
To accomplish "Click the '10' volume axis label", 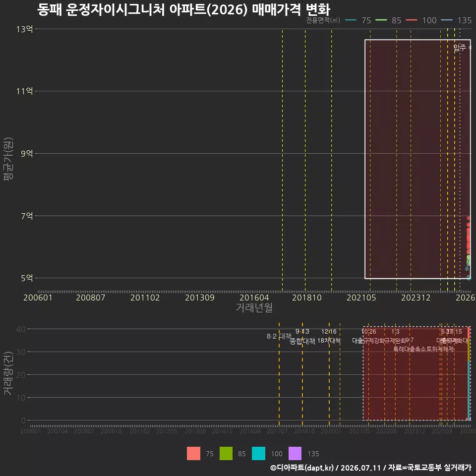I will click(x=21, y=397).
